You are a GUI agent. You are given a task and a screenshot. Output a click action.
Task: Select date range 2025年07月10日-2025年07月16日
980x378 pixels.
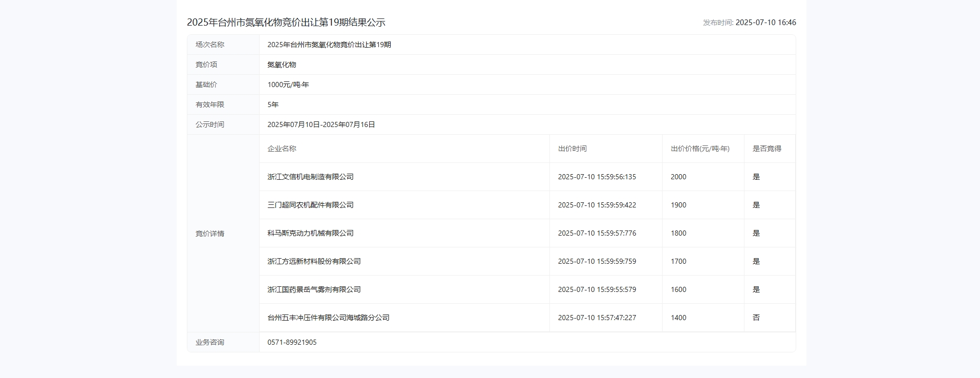tap(321, 124)
